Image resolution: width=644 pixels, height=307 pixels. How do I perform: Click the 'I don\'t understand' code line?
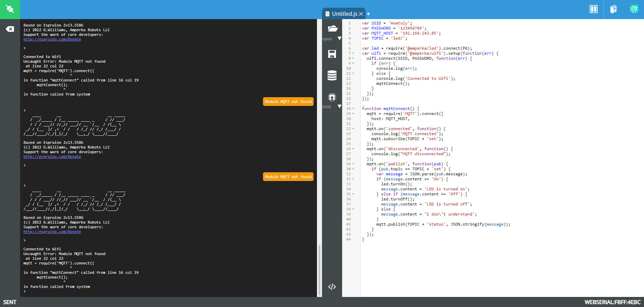click(x=429, y=214)
